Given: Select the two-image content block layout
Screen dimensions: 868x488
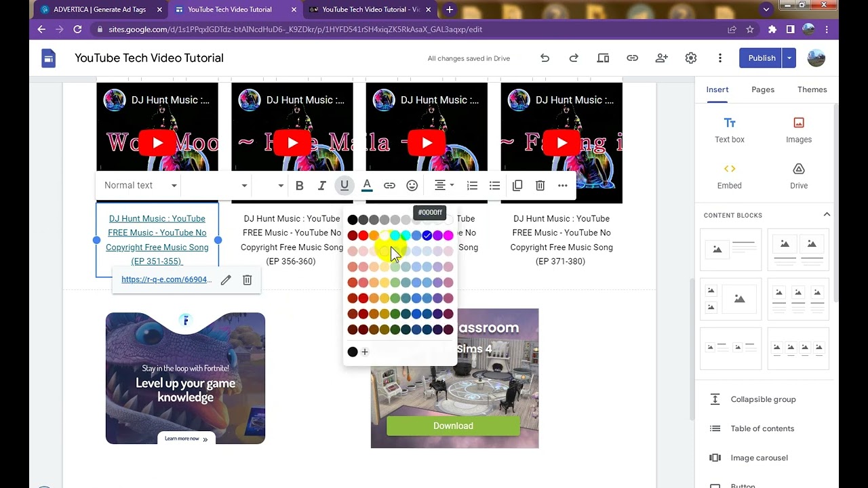Looking at the screenshot, I should point(798,249).
